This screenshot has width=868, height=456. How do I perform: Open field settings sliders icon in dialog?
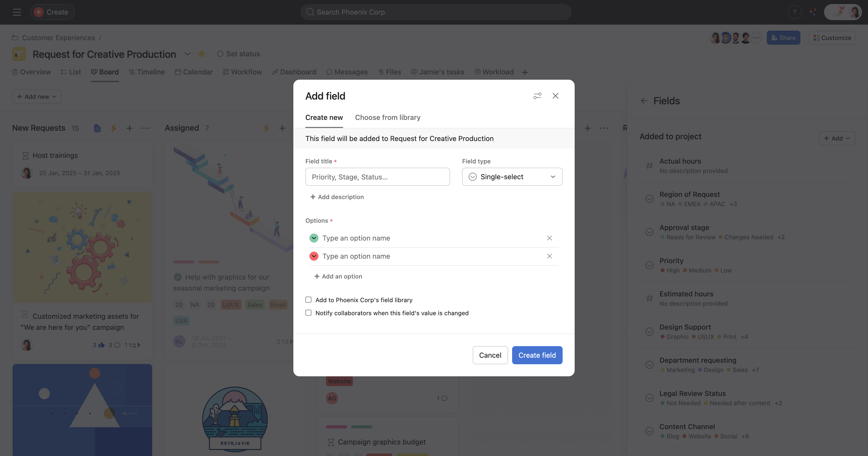click(x=537, y=96)
